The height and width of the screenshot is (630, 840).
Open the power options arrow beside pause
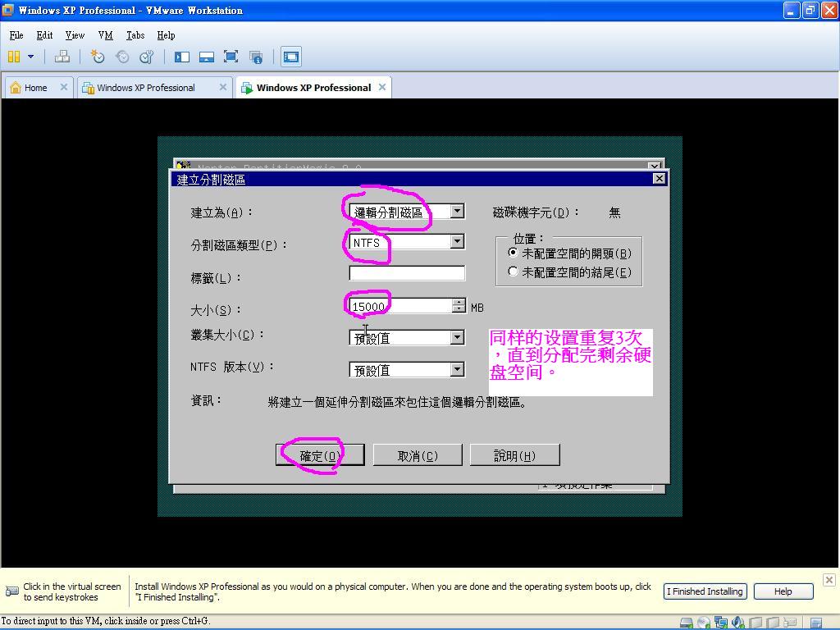30,57
